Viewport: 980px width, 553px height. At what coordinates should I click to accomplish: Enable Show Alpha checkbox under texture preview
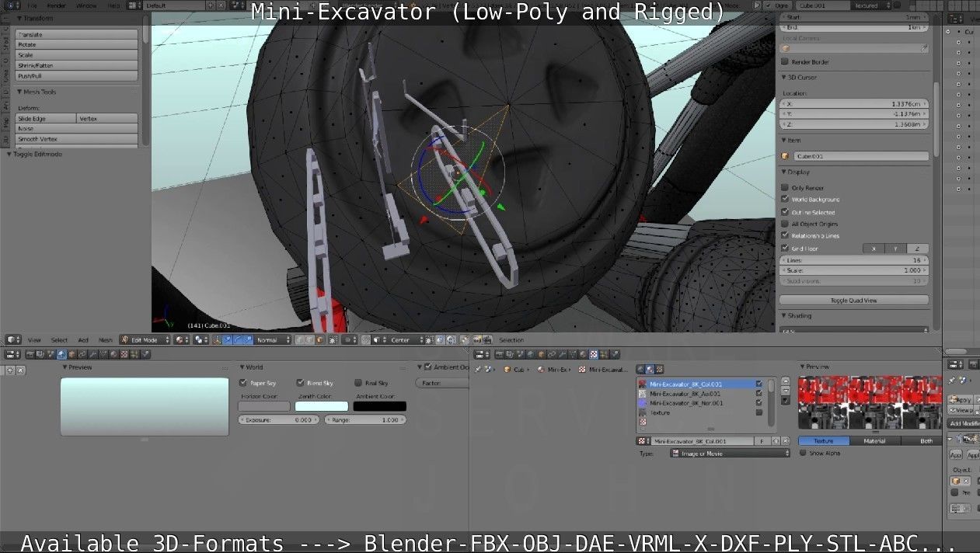(803, 453)
